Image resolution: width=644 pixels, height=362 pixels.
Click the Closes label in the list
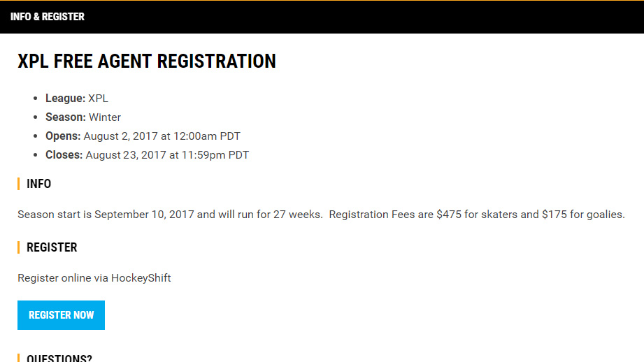tap(64, 155)
